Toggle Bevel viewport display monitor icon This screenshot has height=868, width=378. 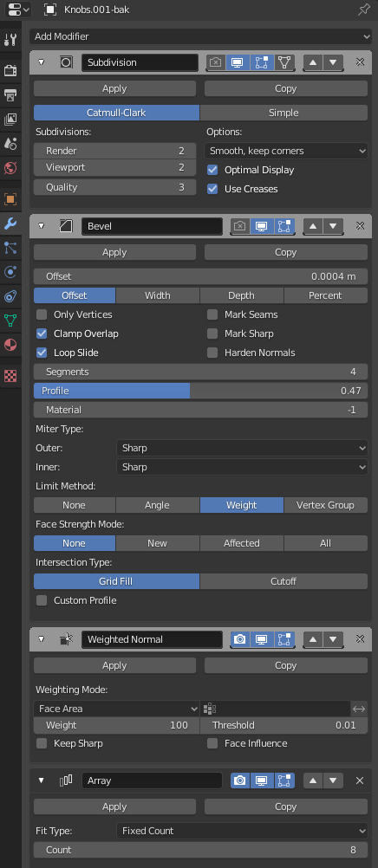pyautogui.click(x=262, y=226)
